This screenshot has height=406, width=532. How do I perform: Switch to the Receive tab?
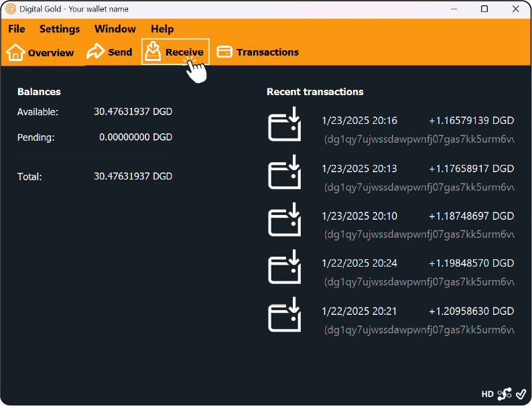pos(176,52)
